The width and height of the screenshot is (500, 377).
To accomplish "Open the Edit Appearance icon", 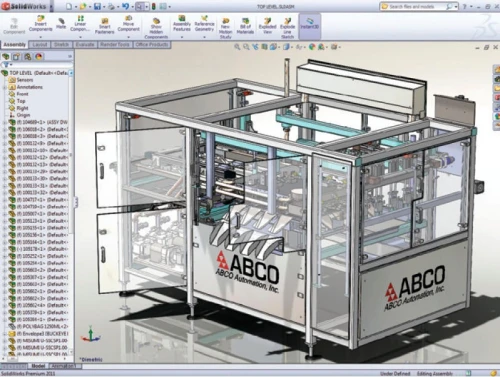I will click(312, 47).
